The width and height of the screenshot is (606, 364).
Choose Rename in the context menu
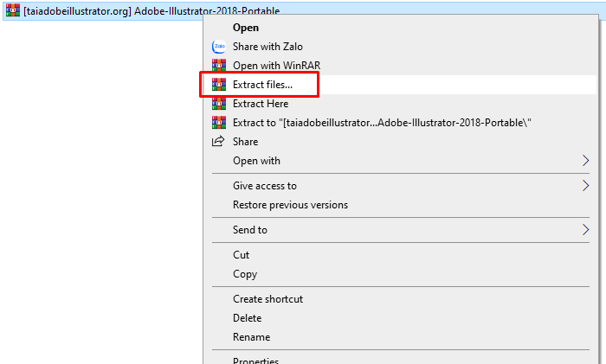click(x=251, y=337)
